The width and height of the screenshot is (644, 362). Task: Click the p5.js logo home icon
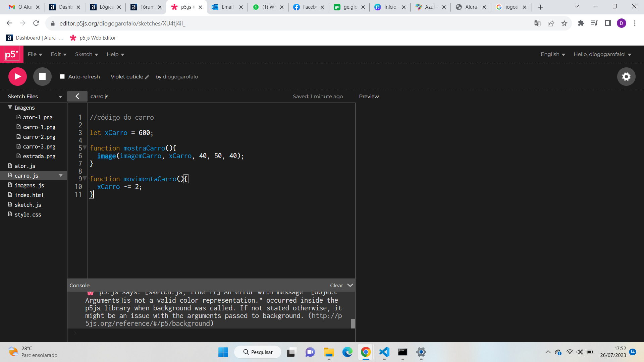point(11,54)
